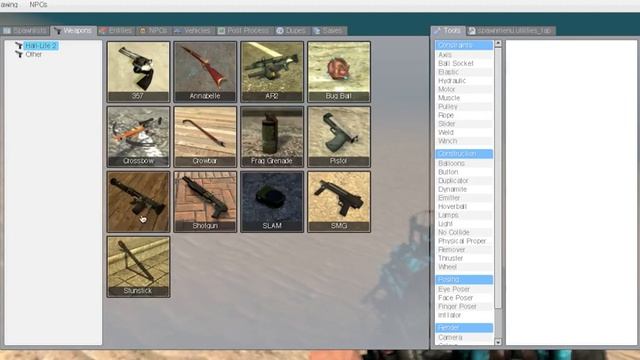Open the spawnmenu utilities tab
Image resolution: width=640 pixels, height=360 pixels.
[x=511, y=31]
